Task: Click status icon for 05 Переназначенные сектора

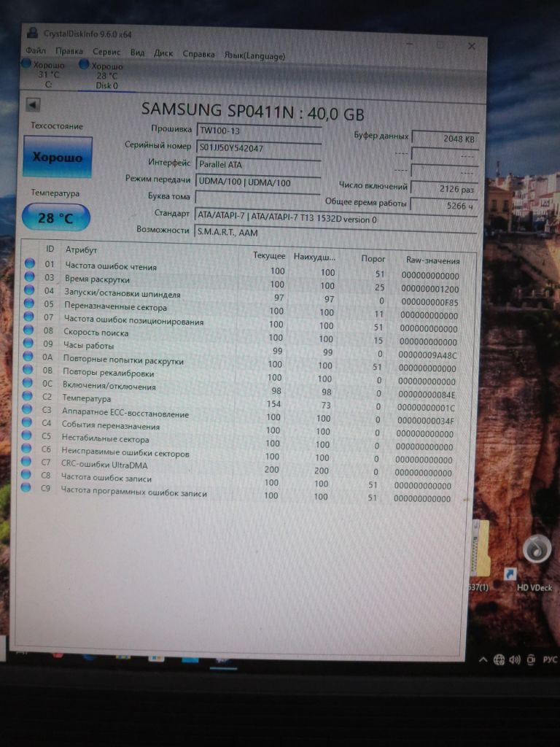Action: point(29,303)
